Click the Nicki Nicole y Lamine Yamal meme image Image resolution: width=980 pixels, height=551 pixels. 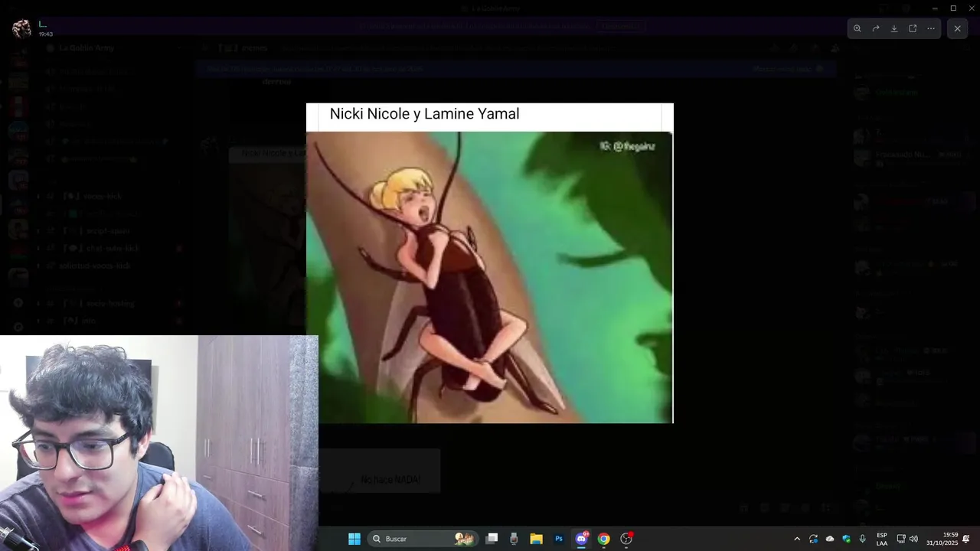click(x=489, y=263)
